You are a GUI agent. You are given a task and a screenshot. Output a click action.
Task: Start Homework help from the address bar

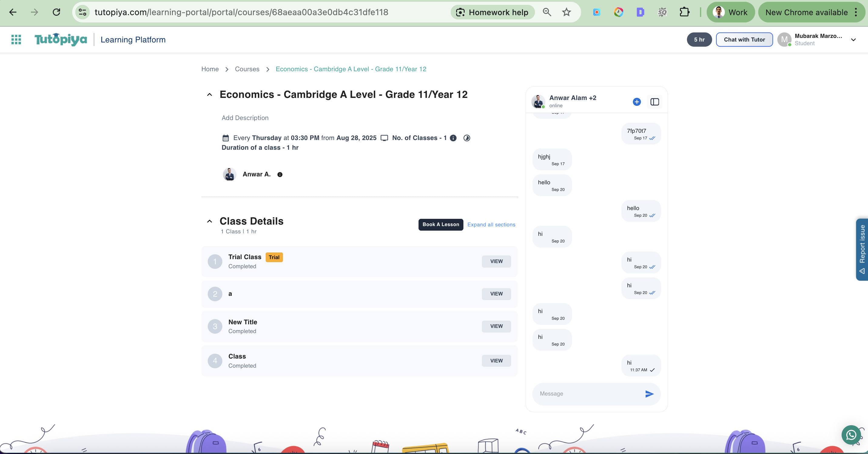(x=492, y=12)
